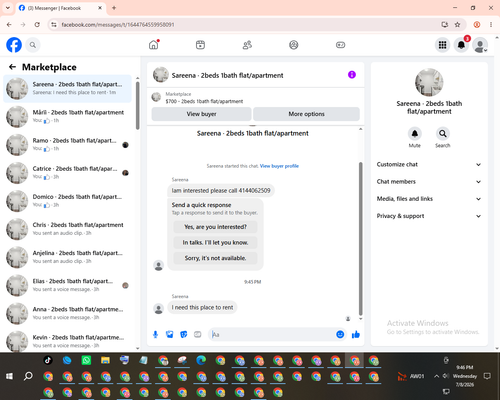
Task: Click listing thumbnail in Marketplace banner
Action: [156, 97]
